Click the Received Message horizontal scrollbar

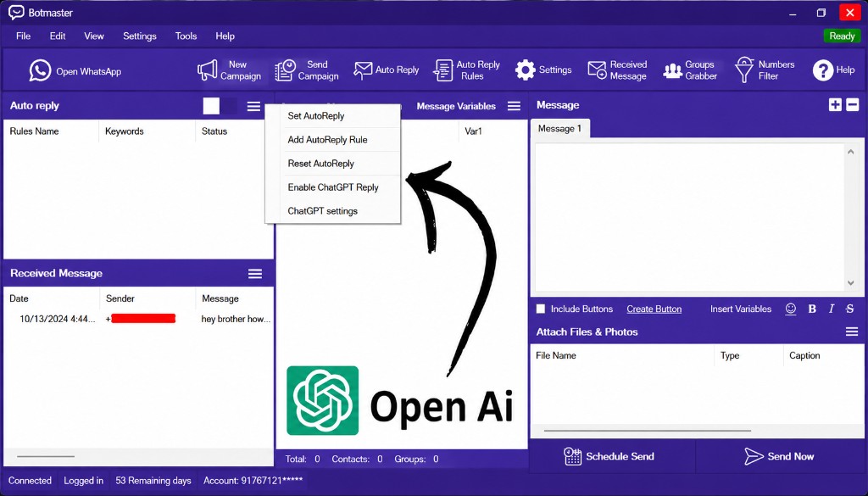tap(46, 456)
